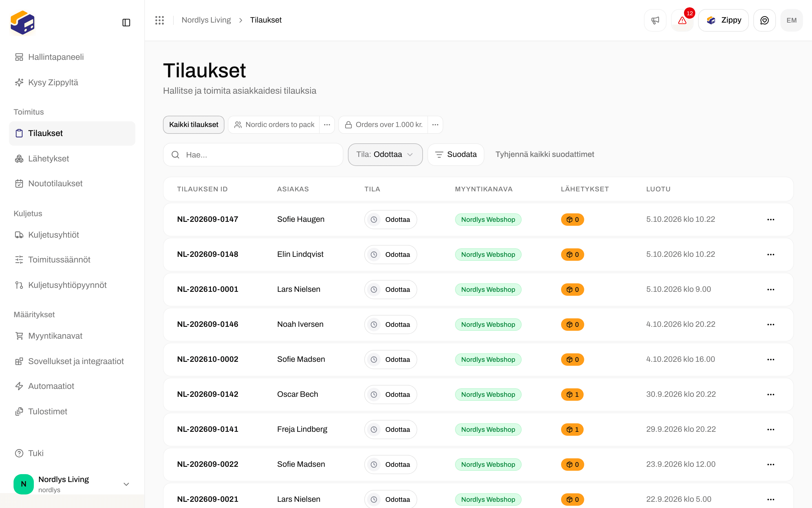Open Myyntikanavat in sidebar
812x508 pixels.
coord(72,336)
